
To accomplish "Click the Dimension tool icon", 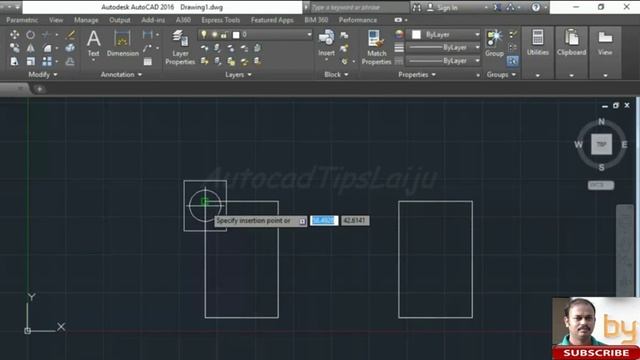I will 122,39.
